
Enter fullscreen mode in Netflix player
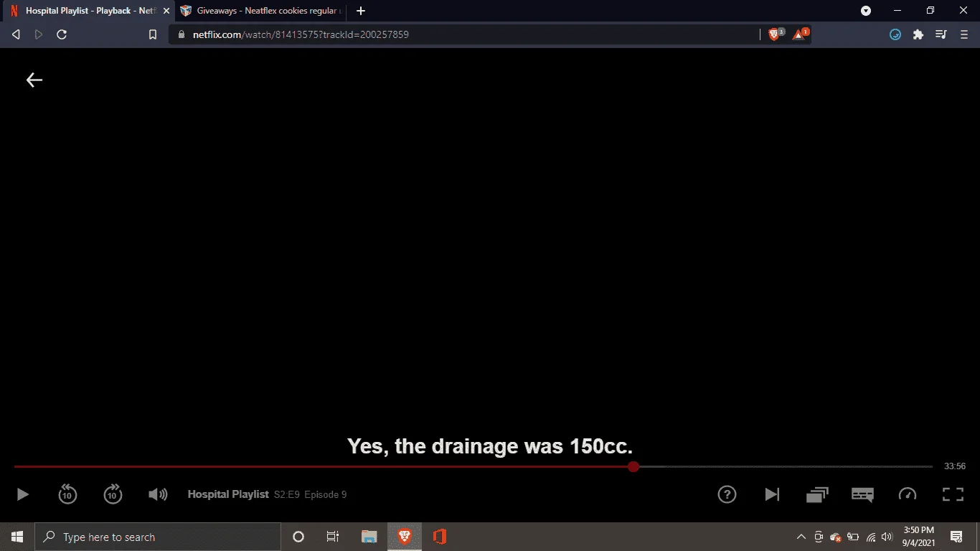click(953, 494)
